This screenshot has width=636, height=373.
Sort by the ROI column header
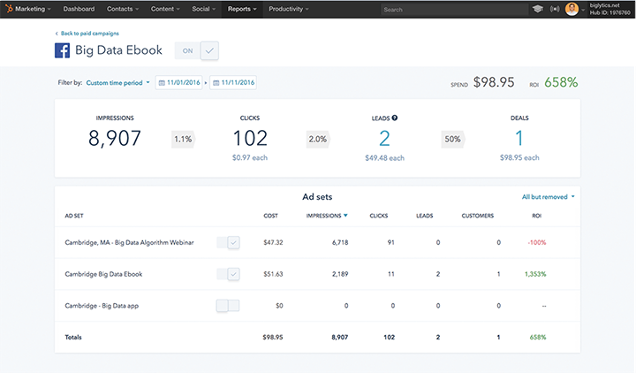pyautogui.click(x=537, y=216)
